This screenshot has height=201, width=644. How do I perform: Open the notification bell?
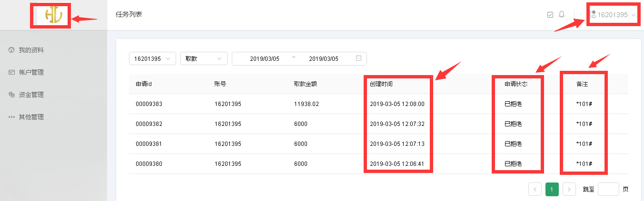(562, 15)
